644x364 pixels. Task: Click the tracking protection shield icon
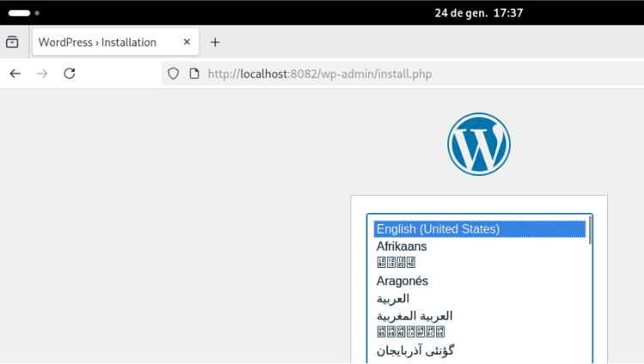[173, 74]
